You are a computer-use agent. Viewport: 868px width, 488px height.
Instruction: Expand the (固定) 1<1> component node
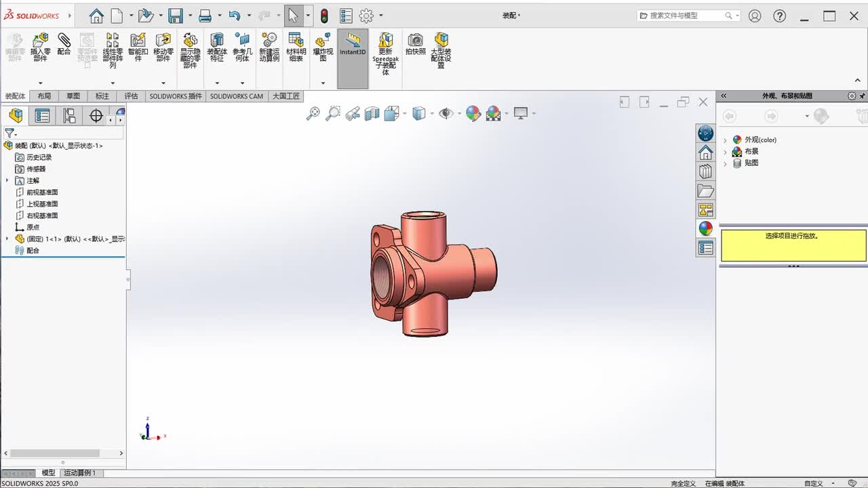[x=7, y=239]
